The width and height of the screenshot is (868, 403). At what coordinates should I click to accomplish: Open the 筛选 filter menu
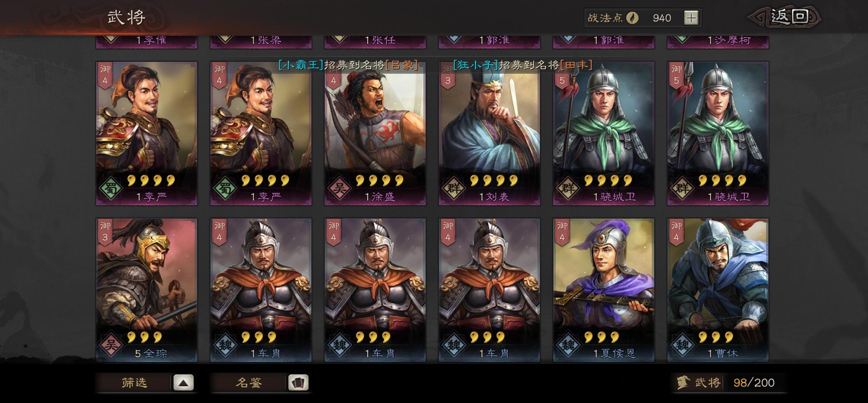pos(134,383)
